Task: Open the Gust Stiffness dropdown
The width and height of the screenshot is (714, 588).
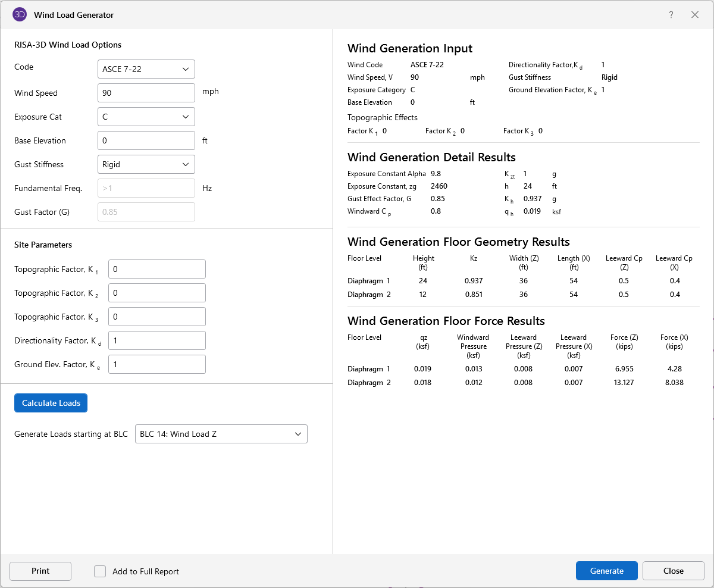Action: pyautogui.click(x=146, y=164)
